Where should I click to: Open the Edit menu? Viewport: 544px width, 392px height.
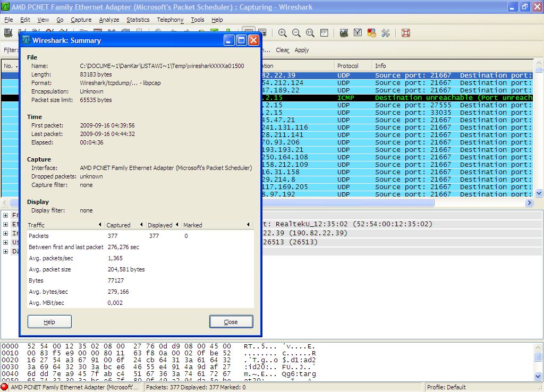(25, 20)
